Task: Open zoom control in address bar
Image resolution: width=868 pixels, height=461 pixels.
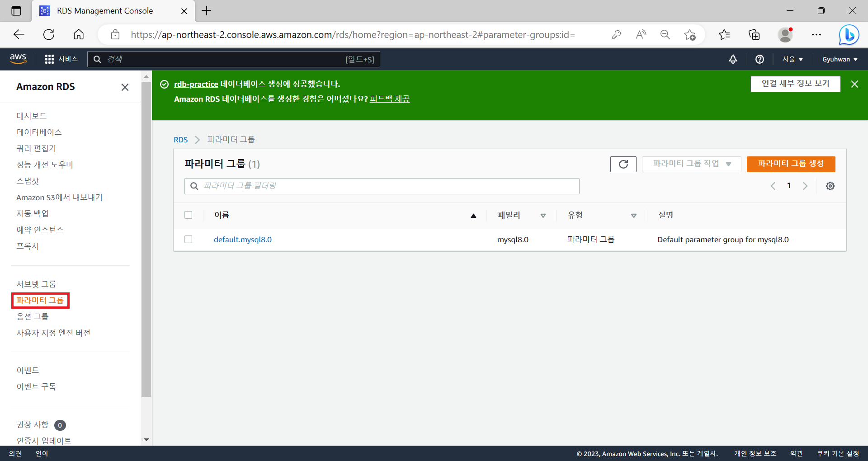Action: tap(665, 34)
